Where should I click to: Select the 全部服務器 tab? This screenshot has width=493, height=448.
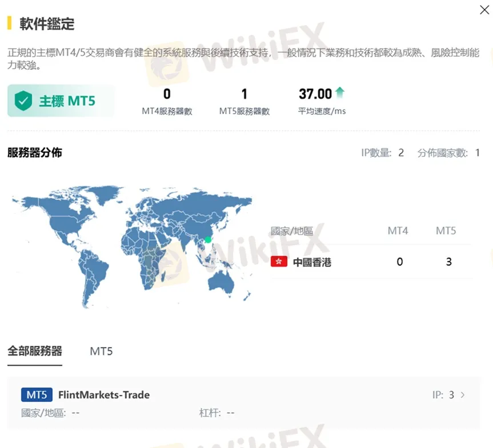point(34,351)
